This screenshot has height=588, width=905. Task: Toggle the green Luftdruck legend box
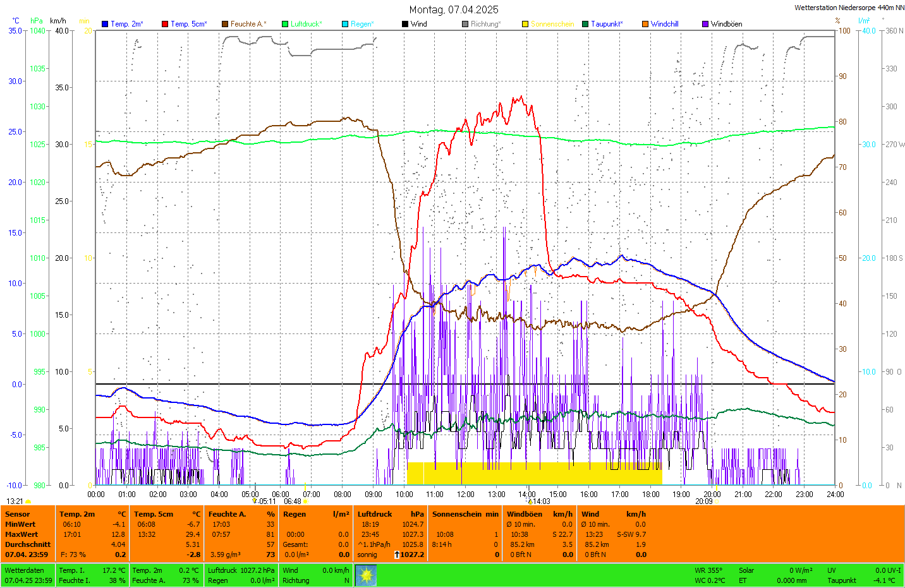285,24
